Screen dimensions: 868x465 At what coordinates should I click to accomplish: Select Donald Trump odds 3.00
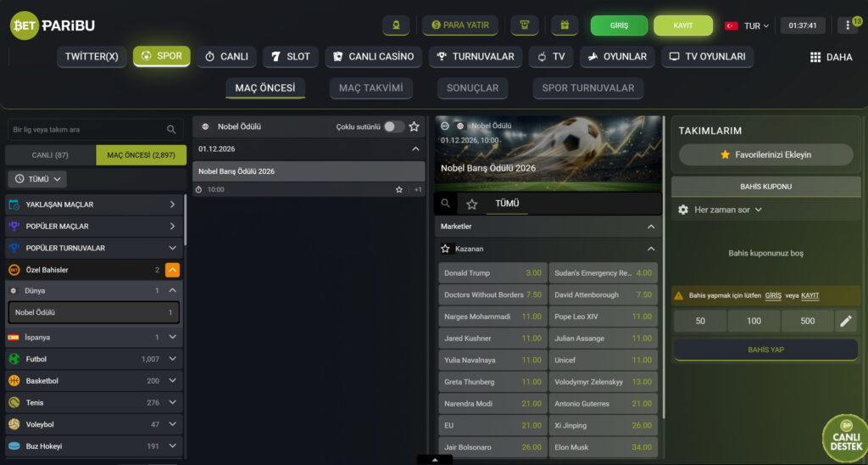click(x=492, y=273)
